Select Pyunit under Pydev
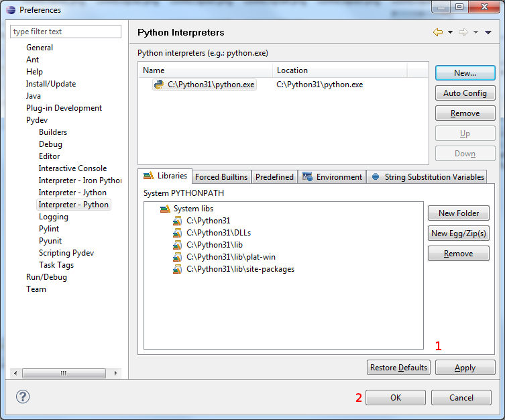The image size is (505, 420). [x=50, y=241]
